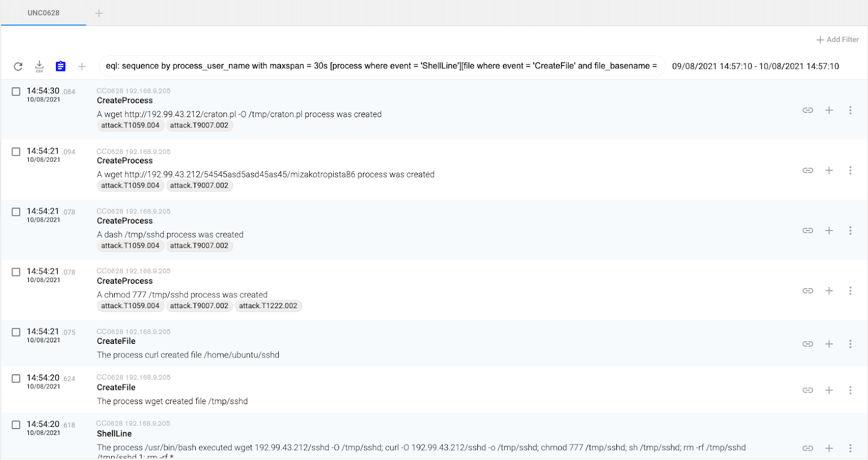Screen dimensions: 868x460
Task: Copy link for mizakotropista86 wget event
Action: click(x=808, y=170)
